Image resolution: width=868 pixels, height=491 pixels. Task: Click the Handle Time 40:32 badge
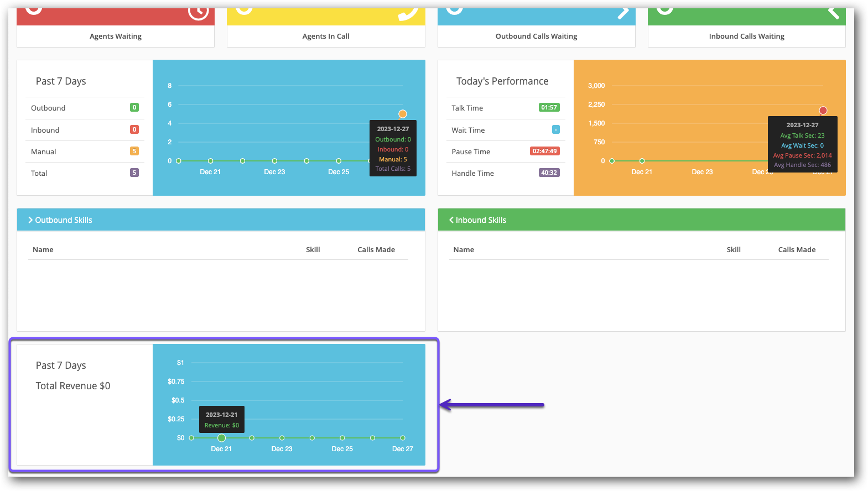pyautogui.click(x=549, y=173)
